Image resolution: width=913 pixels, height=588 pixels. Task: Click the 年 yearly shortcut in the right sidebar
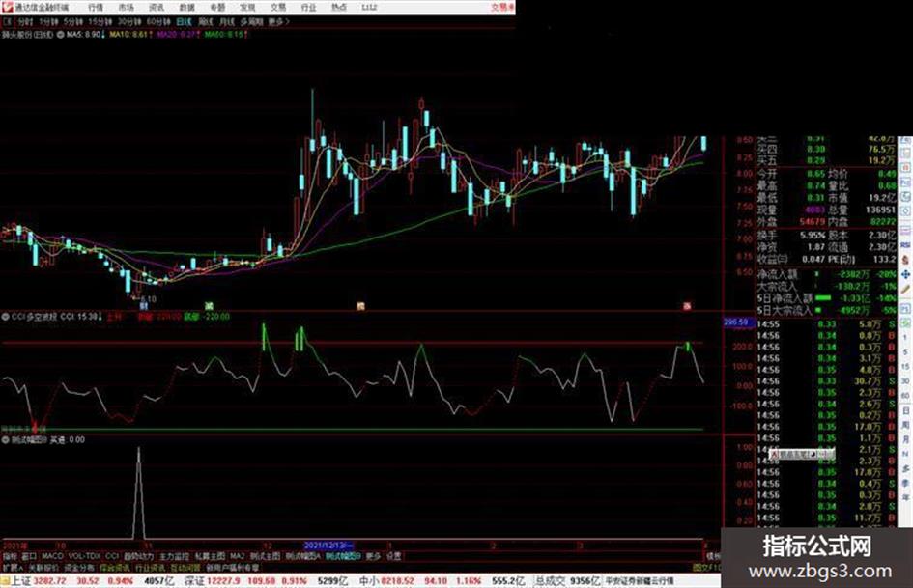pyautogui.click(x=905, y=497)
